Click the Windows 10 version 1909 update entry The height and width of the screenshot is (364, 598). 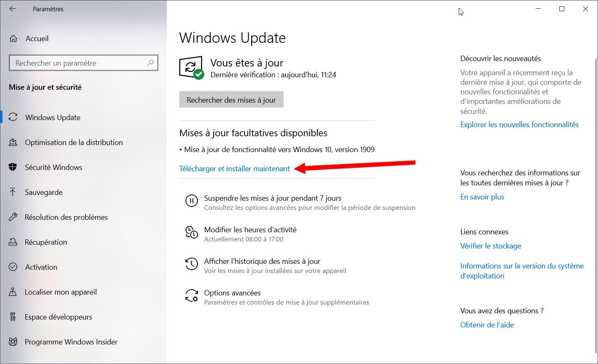[277, 149]
